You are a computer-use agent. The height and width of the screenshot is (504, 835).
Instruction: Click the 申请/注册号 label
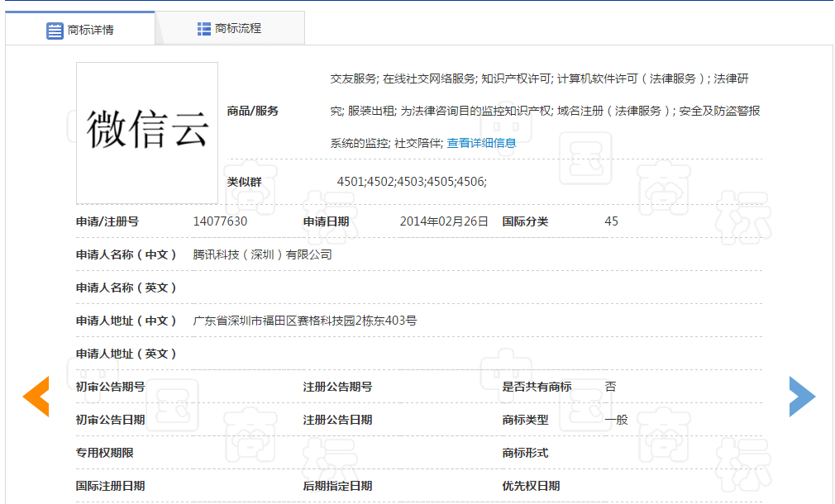pos(107,221)
